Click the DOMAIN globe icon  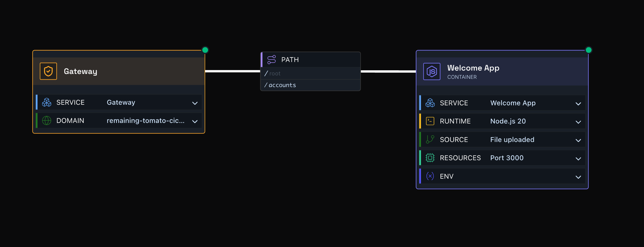click(47, 121)
